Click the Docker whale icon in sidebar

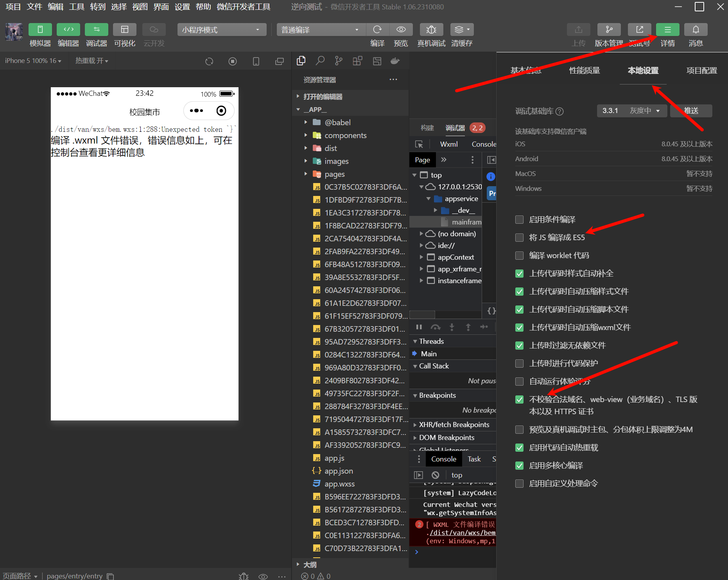point(395,61)
